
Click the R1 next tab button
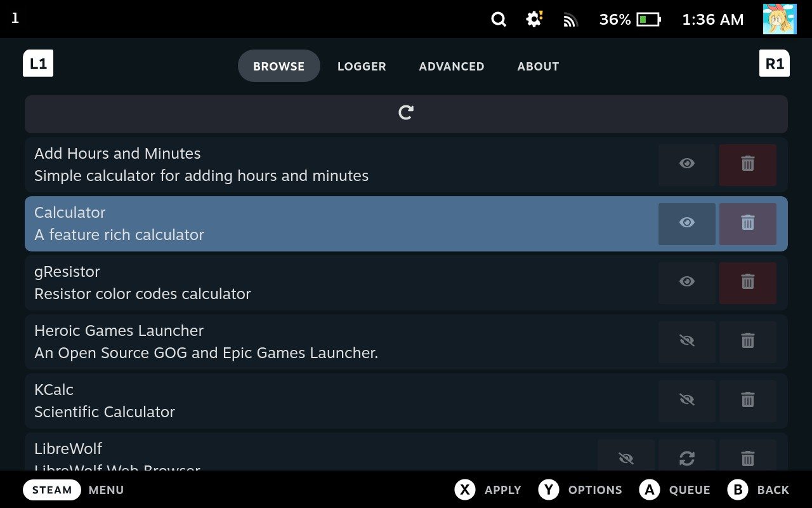click(775, 63)
